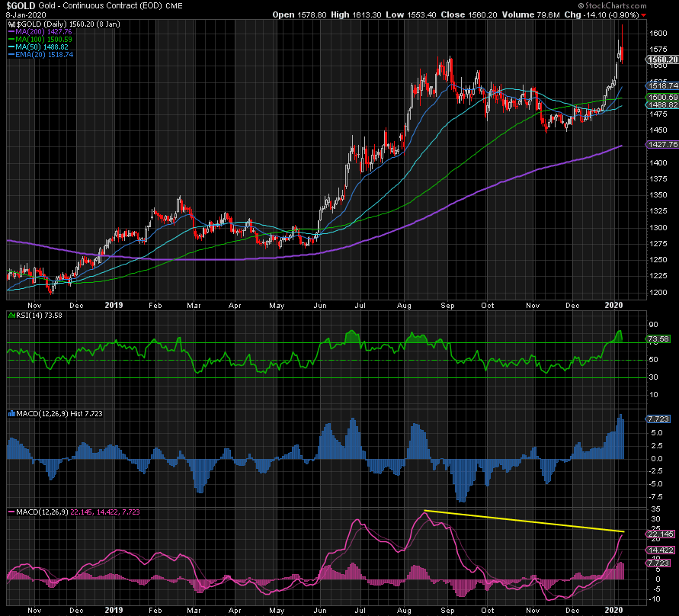Viewport: 679px width, 616px height.
Task: Click the -10 label on MACD axis
Action: tap(655, 599)
